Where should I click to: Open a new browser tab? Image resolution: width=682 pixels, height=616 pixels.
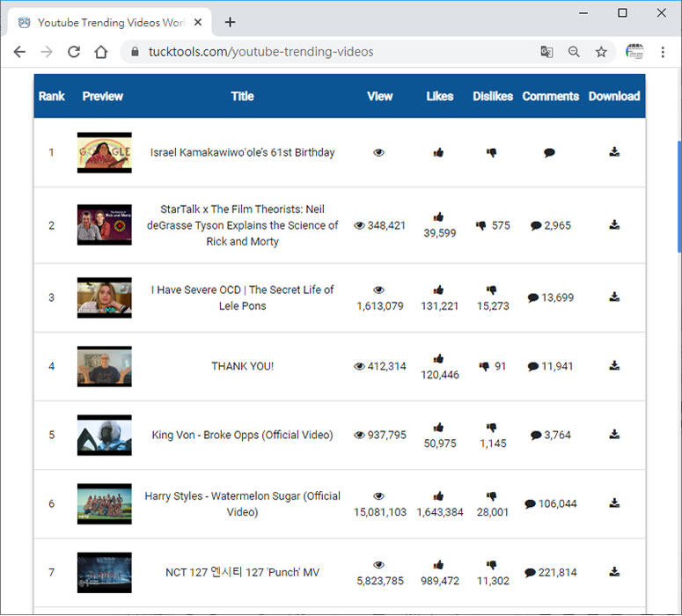pyautogui.click(x=230, y=22)
